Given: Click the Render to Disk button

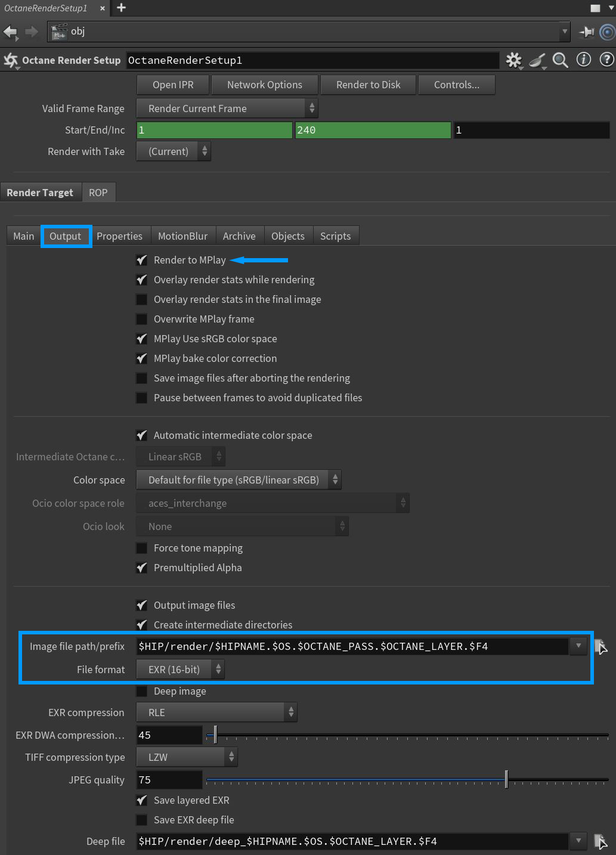Looking at the screenshot, I should 368,85.
